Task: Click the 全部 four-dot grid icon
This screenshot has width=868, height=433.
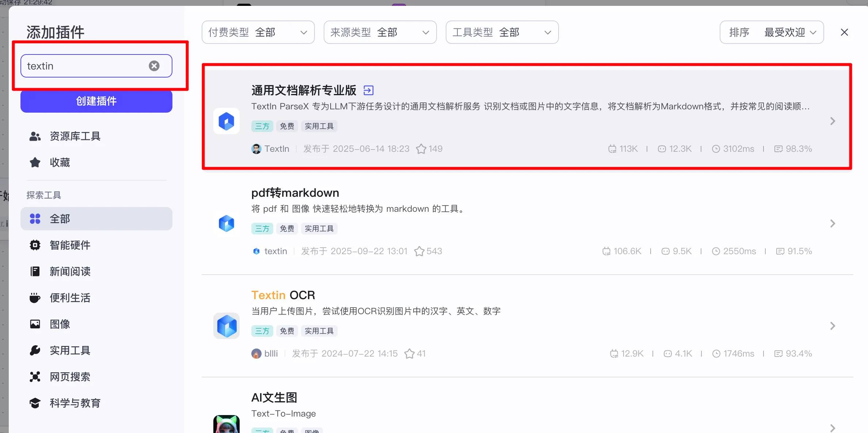Action: pyautogui.click(x=35, y=219)
